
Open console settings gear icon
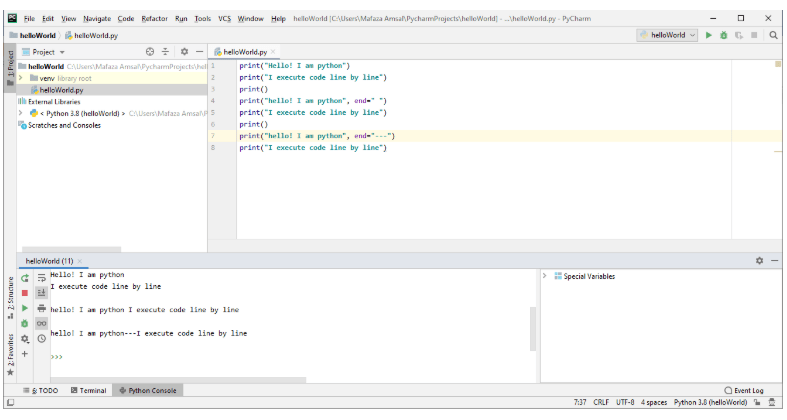[x=25, y=339]
